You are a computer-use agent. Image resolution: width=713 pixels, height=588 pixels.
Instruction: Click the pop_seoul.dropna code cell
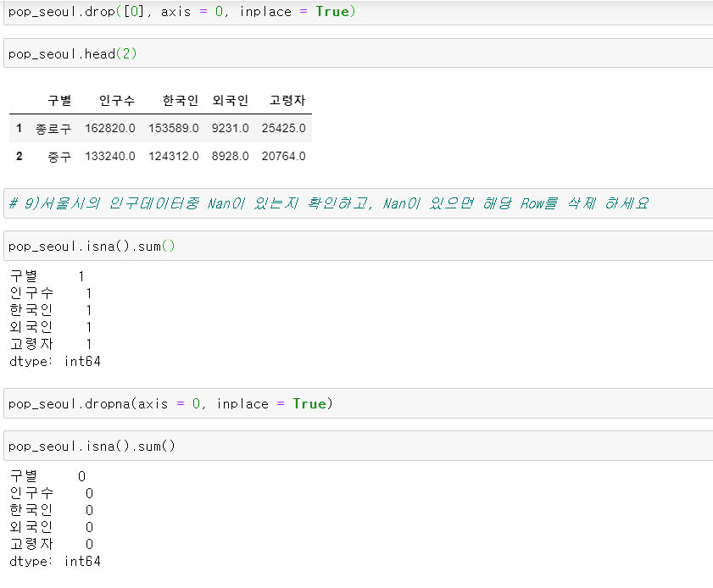pyautogui.click(x=359, y=403)
